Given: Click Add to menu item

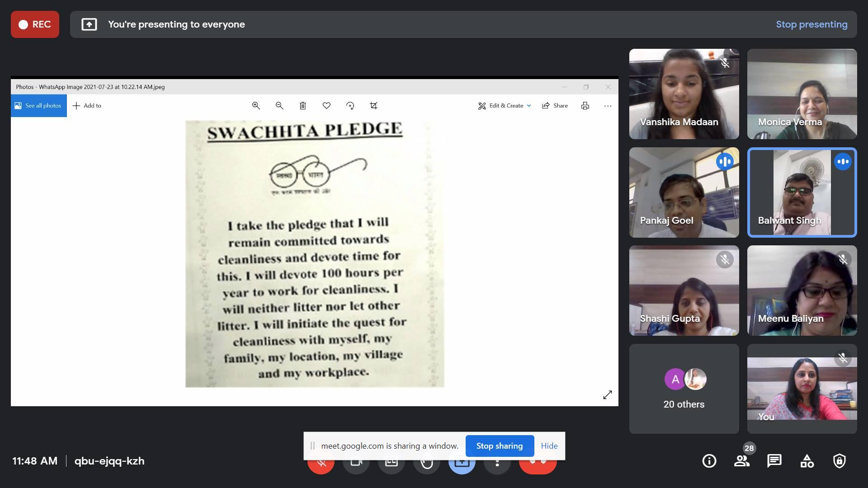Looking at the screenshot, I should 87,106.
